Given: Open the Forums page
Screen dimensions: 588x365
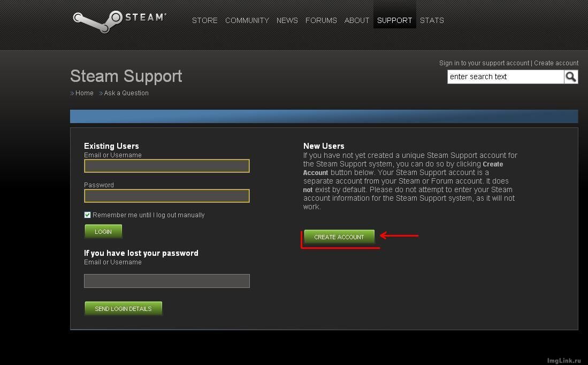Looking at the screenshot, I should 321,20.
